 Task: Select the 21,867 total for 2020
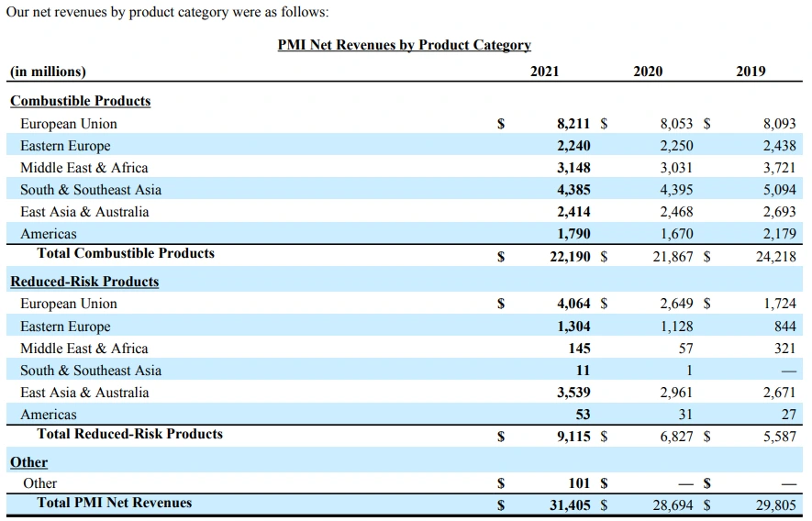tap(673, 257)
